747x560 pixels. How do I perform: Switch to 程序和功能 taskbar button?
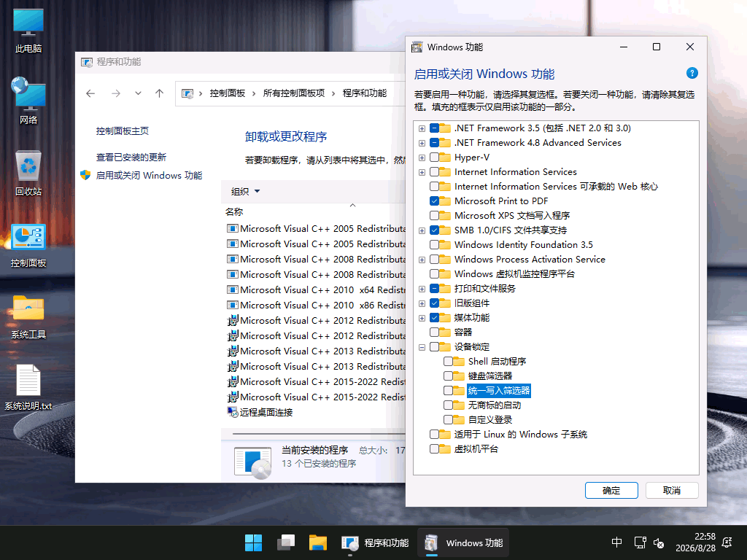(x=376, y=542)
